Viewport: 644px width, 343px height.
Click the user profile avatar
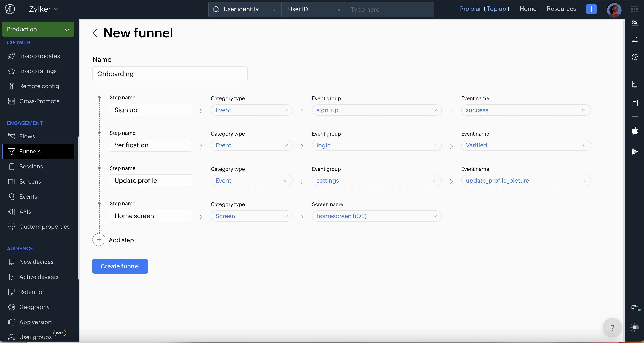click(614, 10)
